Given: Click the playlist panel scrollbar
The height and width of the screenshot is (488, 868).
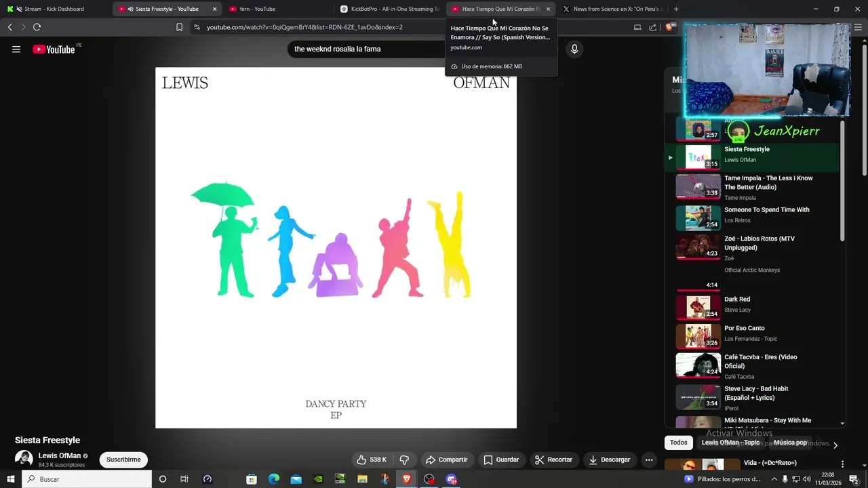Looking at the screenshot, I should [843, 180].
